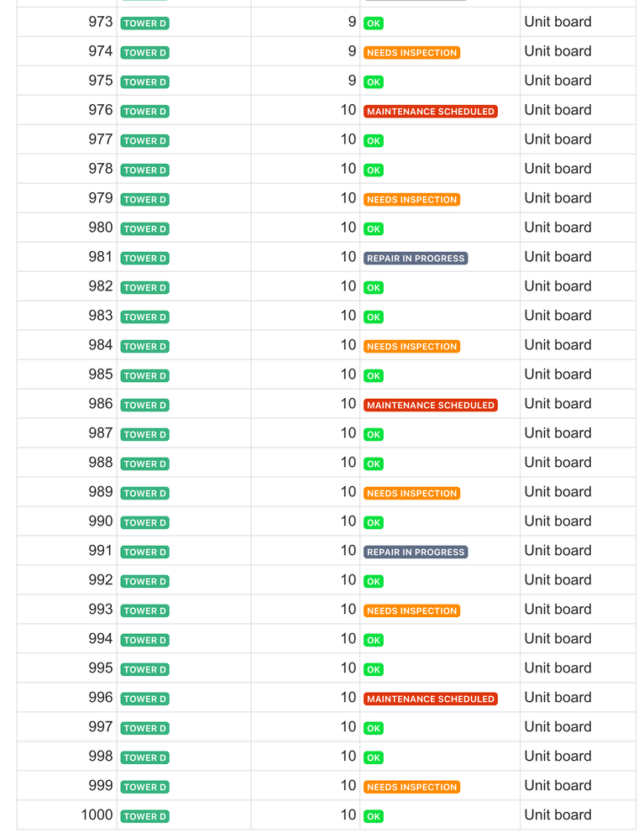The height and width of the screenshot is (838, 644).
Task: Click the NEEDS INSPECTION badge on row 974
Action: (411, 52)
